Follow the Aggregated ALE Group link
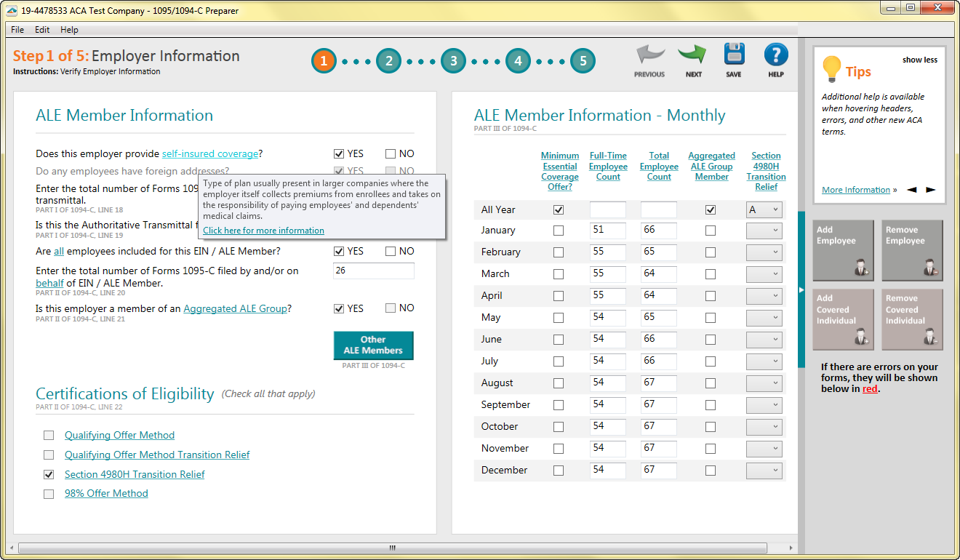This screenshot has height=560, width=960. 235,308
